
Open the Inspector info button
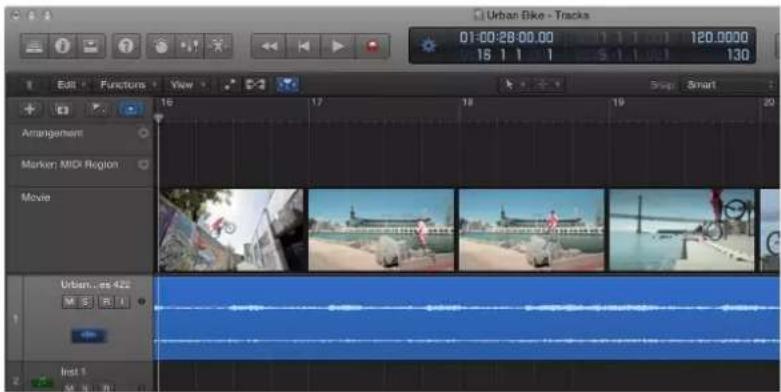62,46
